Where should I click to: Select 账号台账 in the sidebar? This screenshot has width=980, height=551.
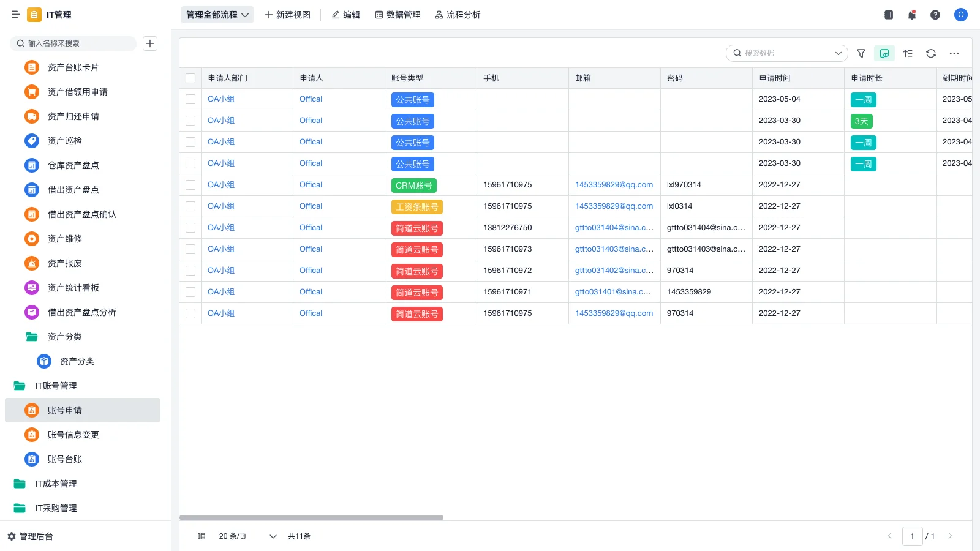[x=65, y=459]
